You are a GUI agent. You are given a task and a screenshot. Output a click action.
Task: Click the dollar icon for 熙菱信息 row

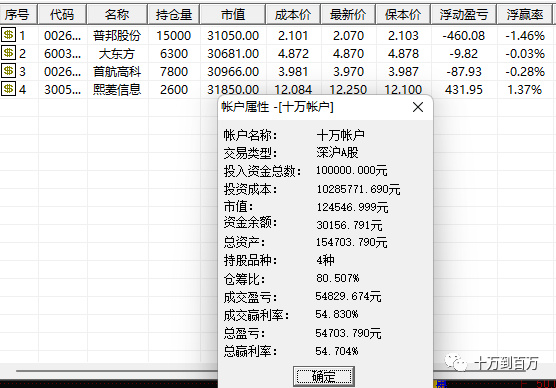(x=9, y=89)
